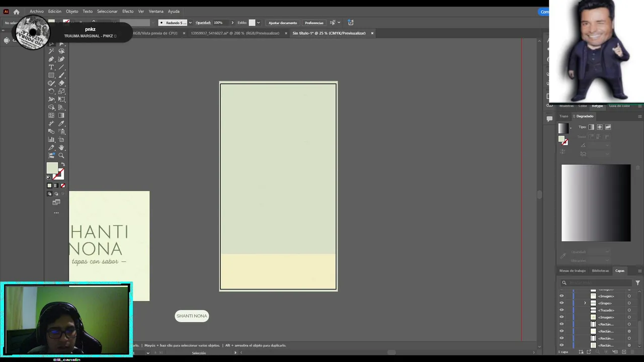This screenshot has height=362, width=644.
Task: Open the Objeto menu
Action: point(72,11)
